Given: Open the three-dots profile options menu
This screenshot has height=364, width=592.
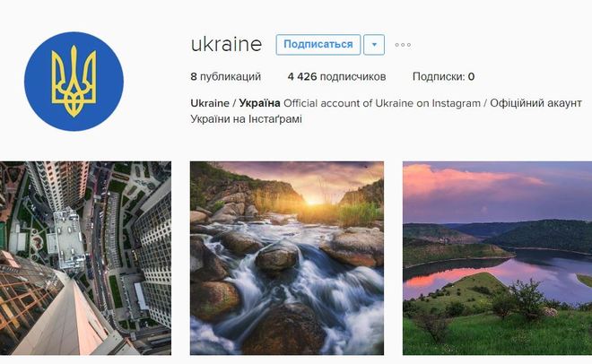Looking at the screenshot, I should pyautogui.click(x=403, y=45).
